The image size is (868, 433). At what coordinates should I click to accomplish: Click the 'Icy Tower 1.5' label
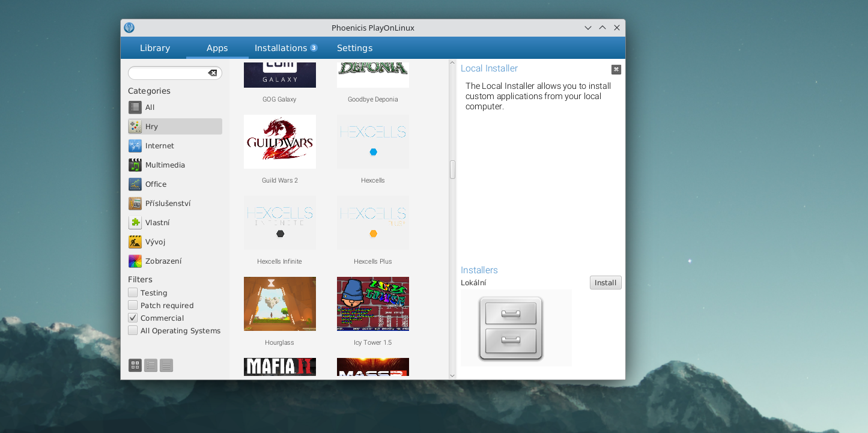tap(373, 342)
